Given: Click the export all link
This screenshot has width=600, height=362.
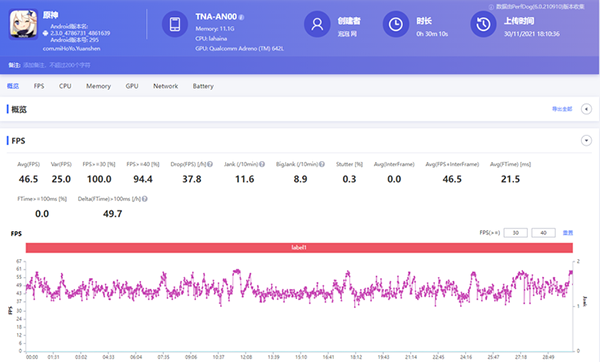Looking at the screenshot, I should point(562,109).
